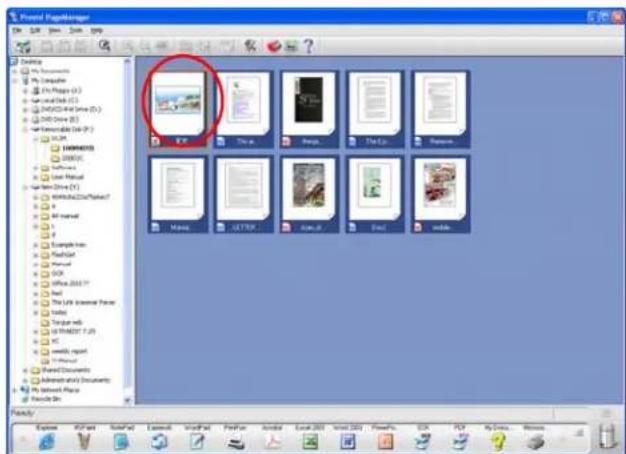
Task: Click the magnifier search icon in the toolbar
Action: pyautogui.click(x=105, y=46)
